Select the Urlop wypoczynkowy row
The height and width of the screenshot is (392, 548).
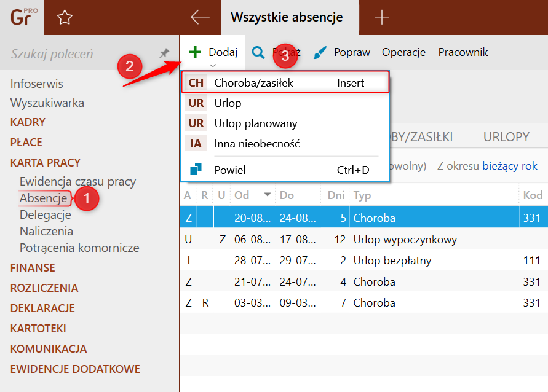364,240
